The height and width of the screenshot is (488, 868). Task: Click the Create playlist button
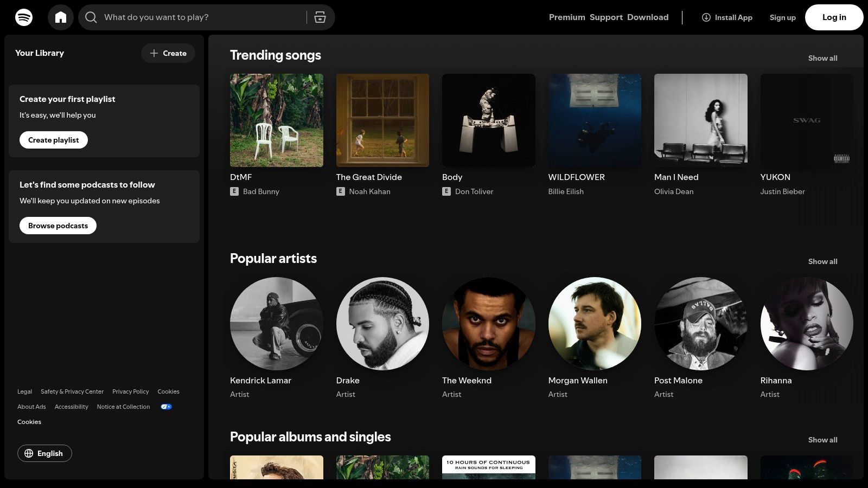[x=53, y=139]
